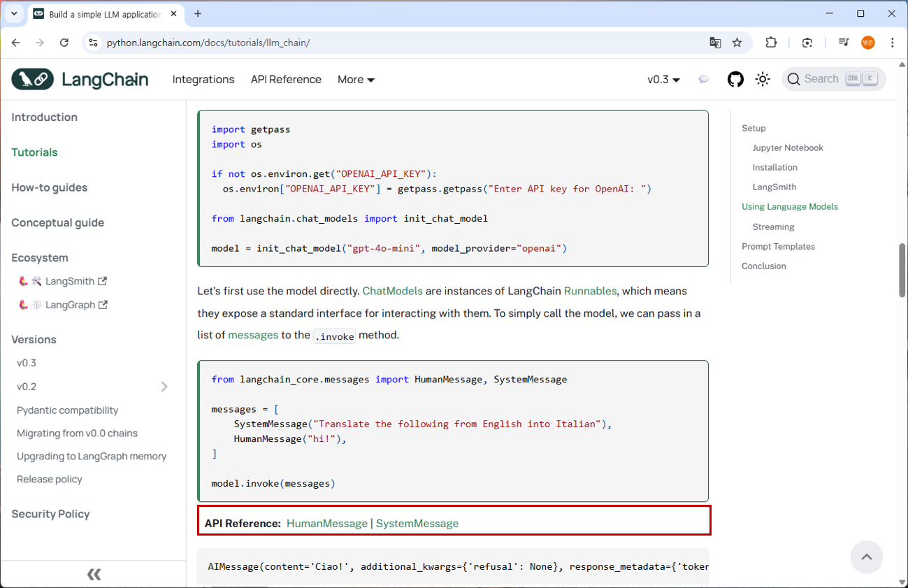This screenshot has width=908, height=588.
Task: Follow the ChatModels link
Action: pos(392,291)
